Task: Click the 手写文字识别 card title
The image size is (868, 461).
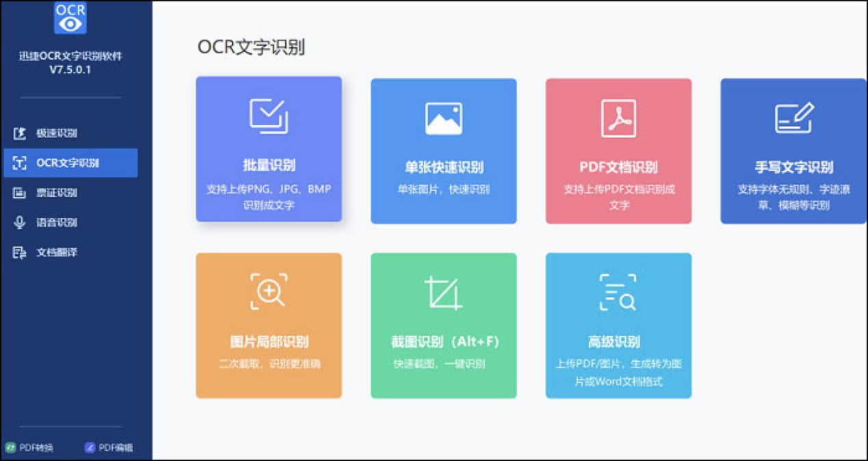Action: [x=793, y=167]
